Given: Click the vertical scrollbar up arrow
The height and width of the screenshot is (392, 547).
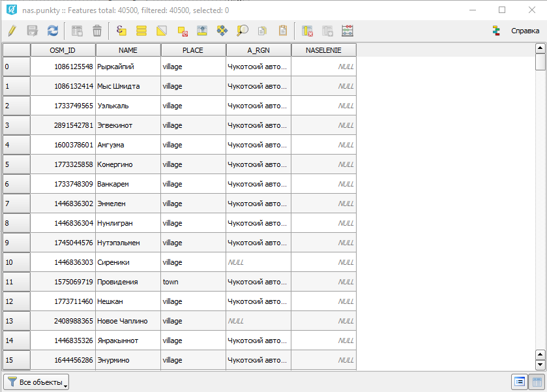Looking at the screenshot, I should coord(540,48).
